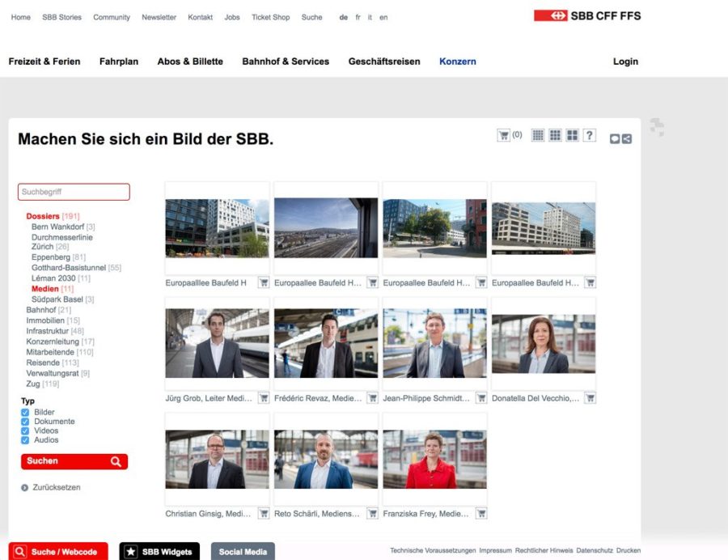Switch to small grid thumbnail view
This screenshot has width=728, height=560.
538,135
